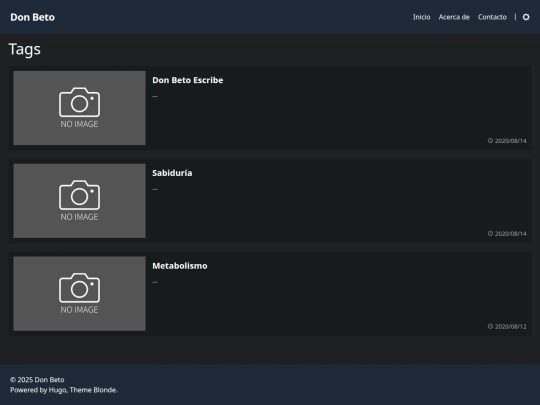This screenshot has width=540, height=405.
Task: Toggle the light/dark theme icon in header
Action: [526, 17]
